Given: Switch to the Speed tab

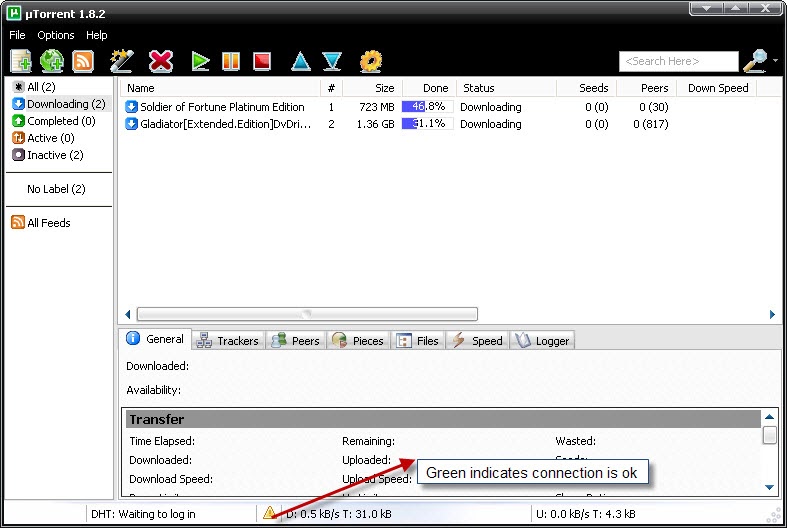Looking at the screenshot, I should coord(477,341).
